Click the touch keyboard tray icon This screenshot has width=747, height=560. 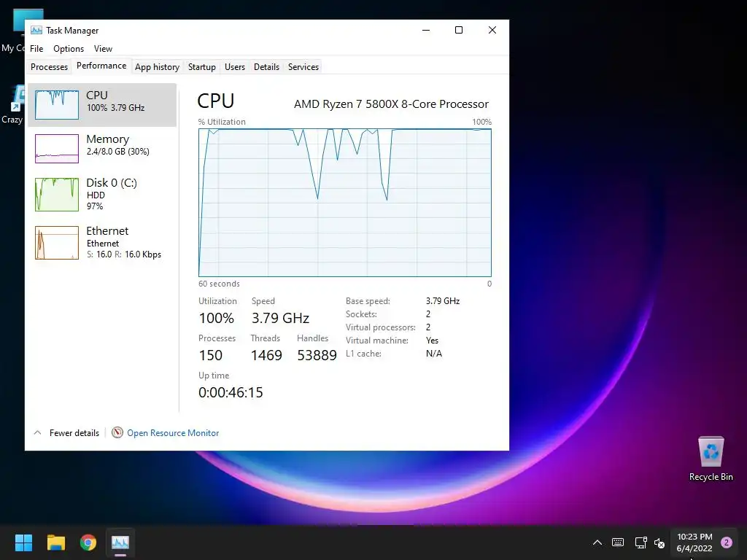pyautogui.click(x=618, y=542)
